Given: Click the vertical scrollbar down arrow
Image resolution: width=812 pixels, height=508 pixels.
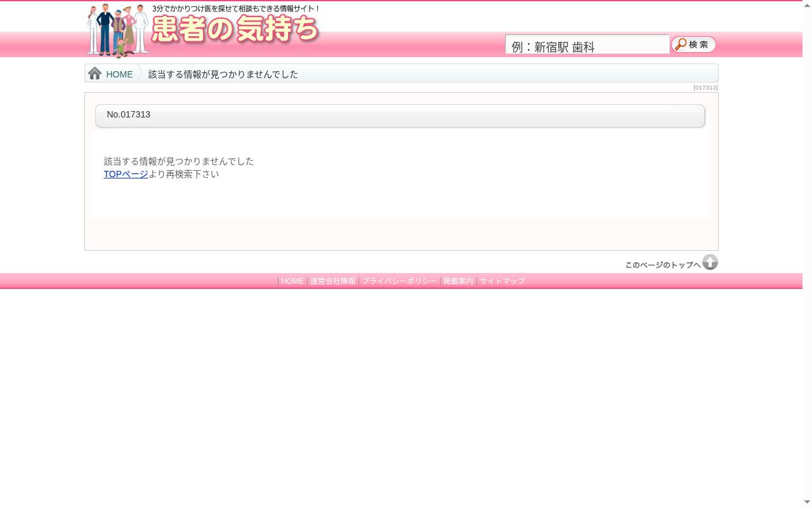Looking at the screenshot, I should (x=807, y=502).
